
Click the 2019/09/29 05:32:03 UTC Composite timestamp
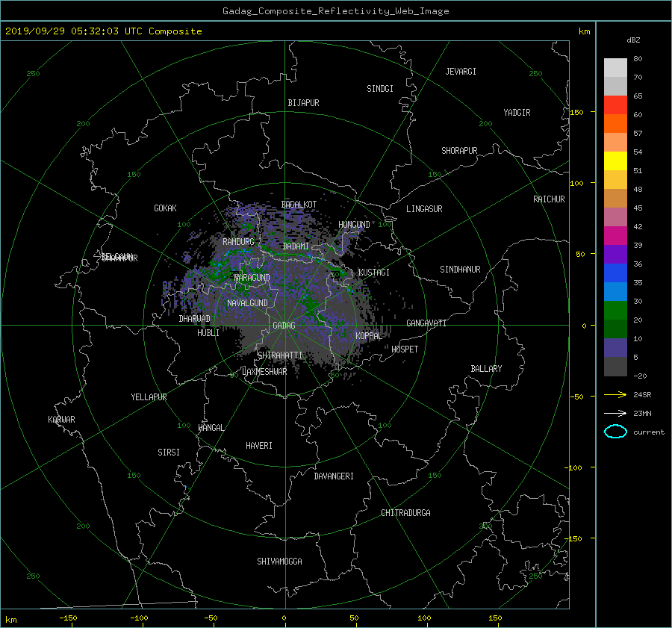[103, 31]
